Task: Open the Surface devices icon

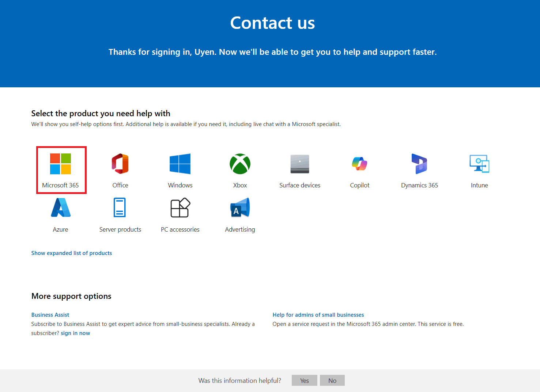Action: [300, 164]
